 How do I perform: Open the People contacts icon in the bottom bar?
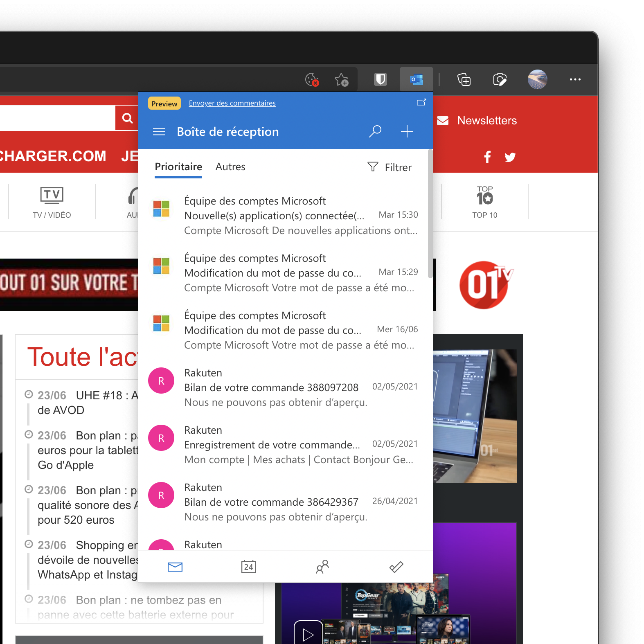click(x=322, y=567)
